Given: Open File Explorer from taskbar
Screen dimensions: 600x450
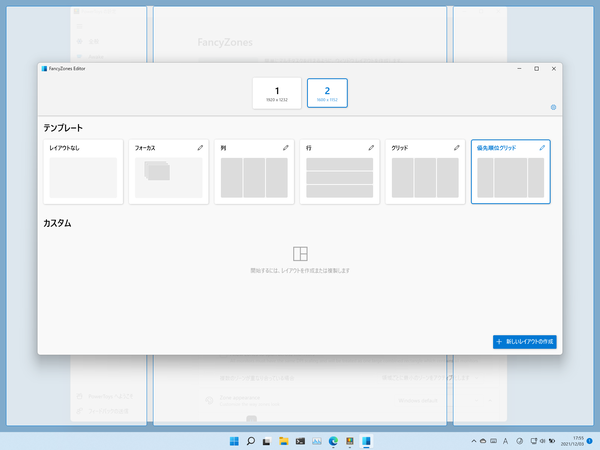Looking at the screenshot, I should pyautogui.click(x=284, y=441).
